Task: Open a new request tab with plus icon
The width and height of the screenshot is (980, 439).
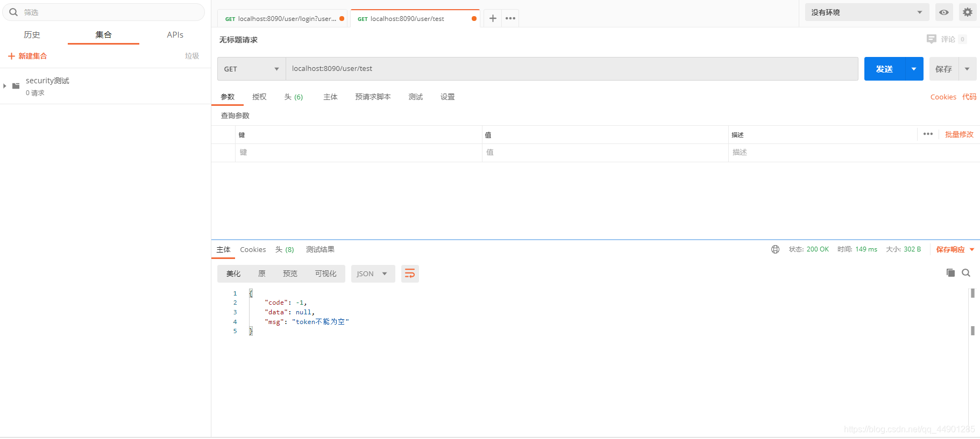Action: [x=493, y=18]
